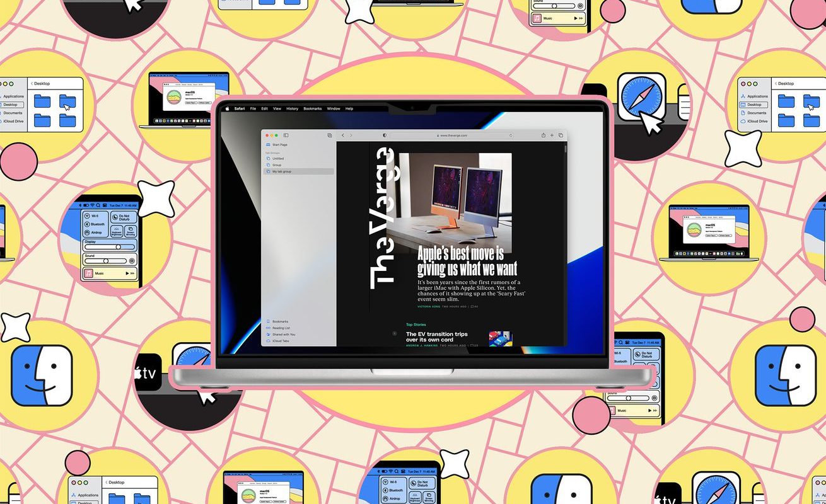
Task: Select Start Page in the sidebar
Action: tap(299, 145)
